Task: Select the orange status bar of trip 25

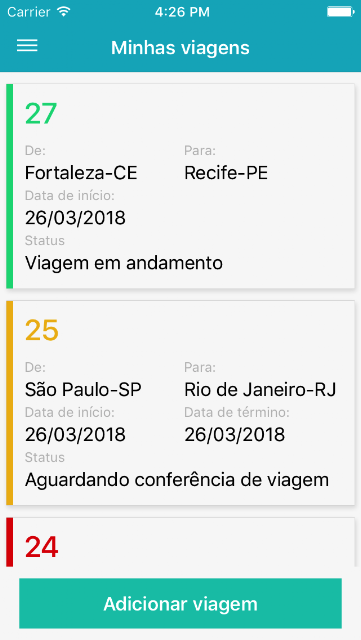Action: 9,403
